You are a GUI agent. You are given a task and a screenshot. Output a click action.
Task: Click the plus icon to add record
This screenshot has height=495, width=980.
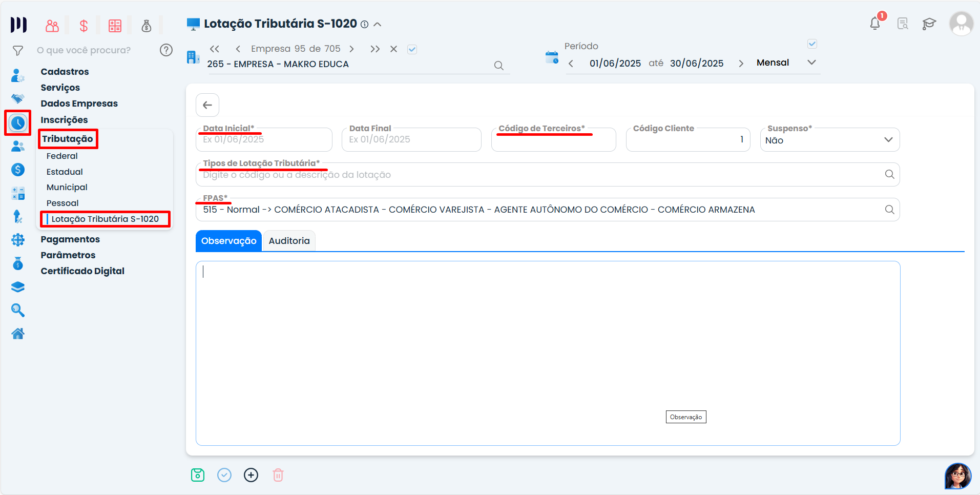click(x=251, y=475)
